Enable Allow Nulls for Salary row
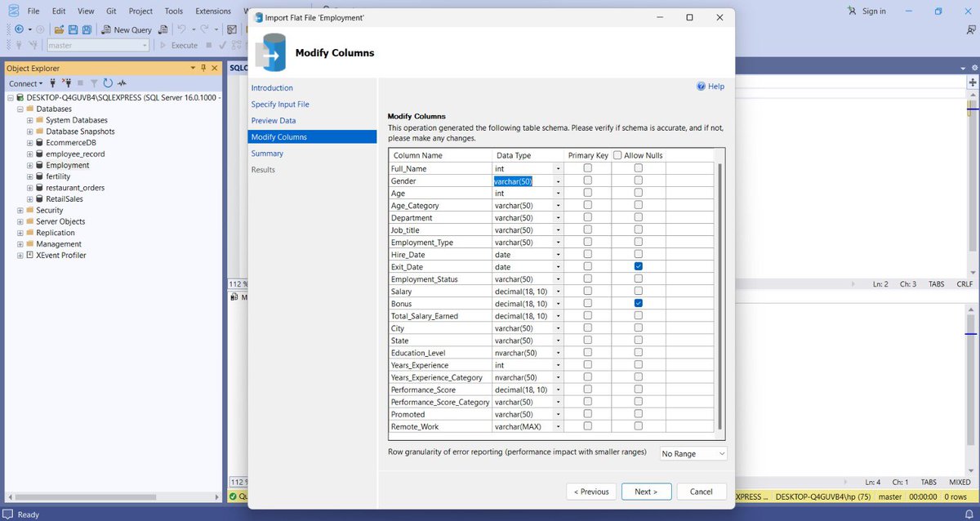 (x=639, y=291)
